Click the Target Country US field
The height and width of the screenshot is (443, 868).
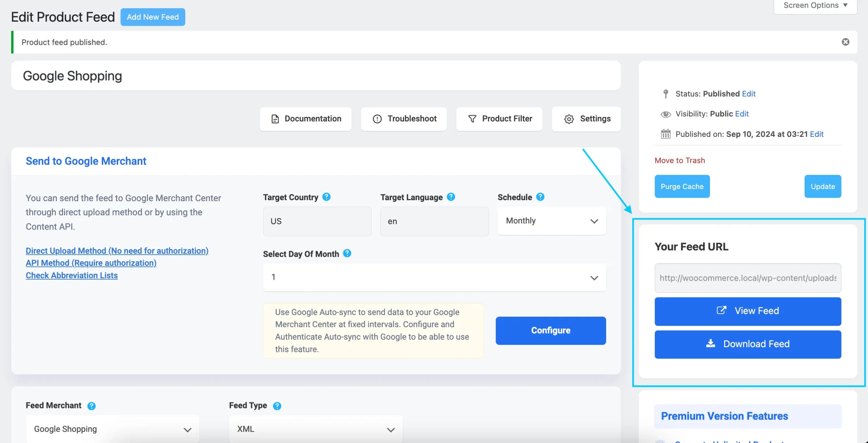click(317, 221)
